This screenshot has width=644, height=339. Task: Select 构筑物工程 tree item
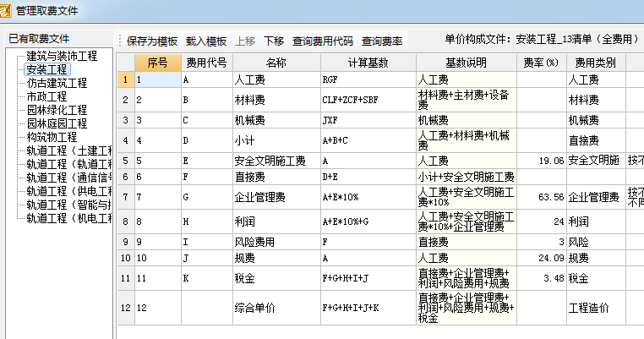tap(52, 137)
